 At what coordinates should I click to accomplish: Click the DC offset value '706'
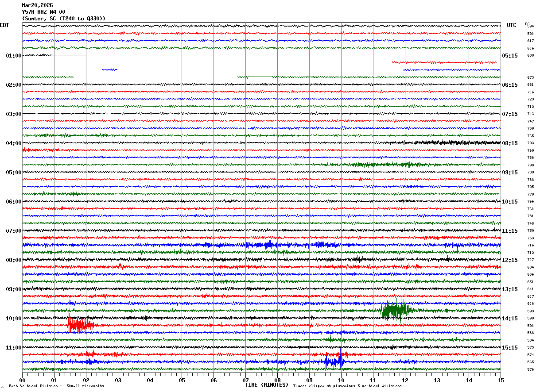coord(530,92)
